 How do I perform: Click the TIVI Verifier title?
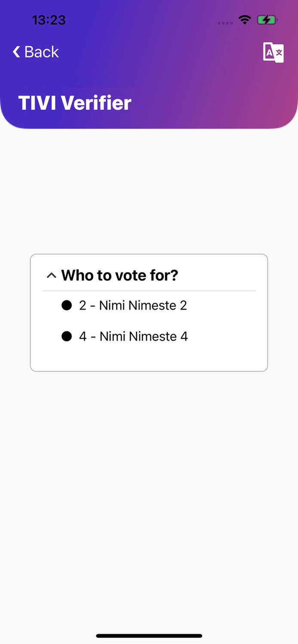pos(74,103)
